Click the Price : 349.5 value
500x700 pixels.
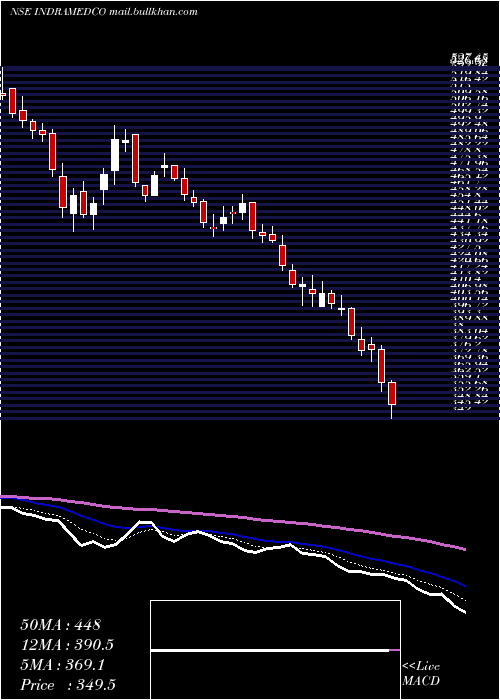click(68, 685)
